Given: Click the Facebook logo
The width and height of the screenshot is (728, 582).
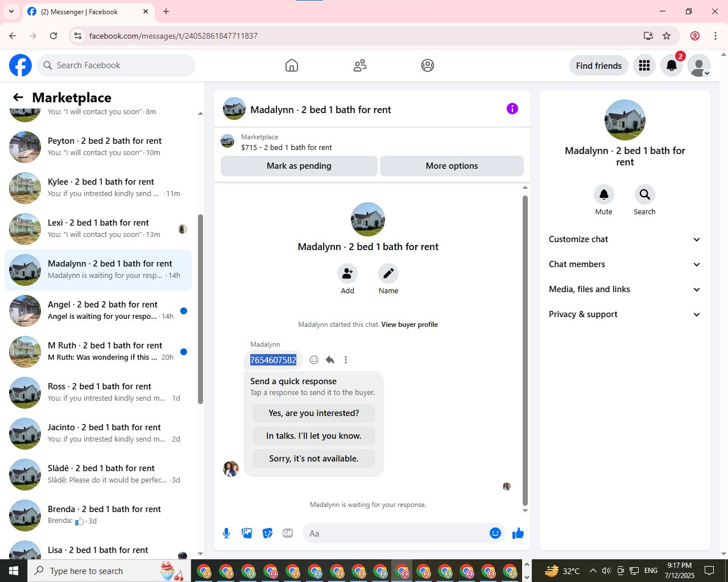Looking at the screenshot, I should pos(20,65).
